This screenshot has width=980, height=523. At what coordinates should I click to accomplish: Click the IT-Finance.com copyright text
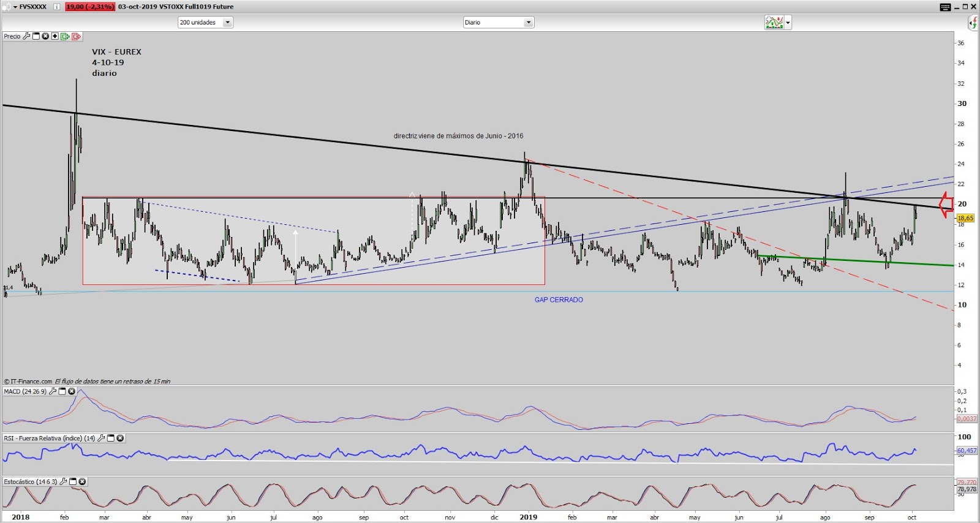(28, 381)
